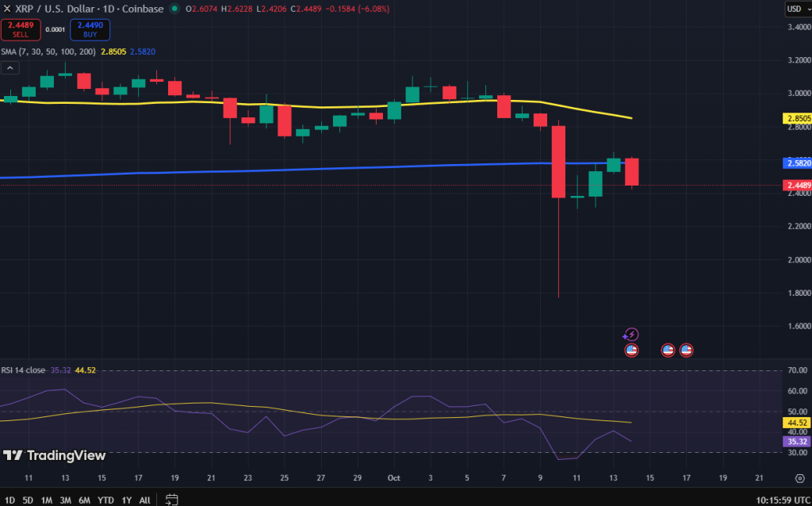Switch to the 6M time range
812x506 pixels.
(84, 500)
